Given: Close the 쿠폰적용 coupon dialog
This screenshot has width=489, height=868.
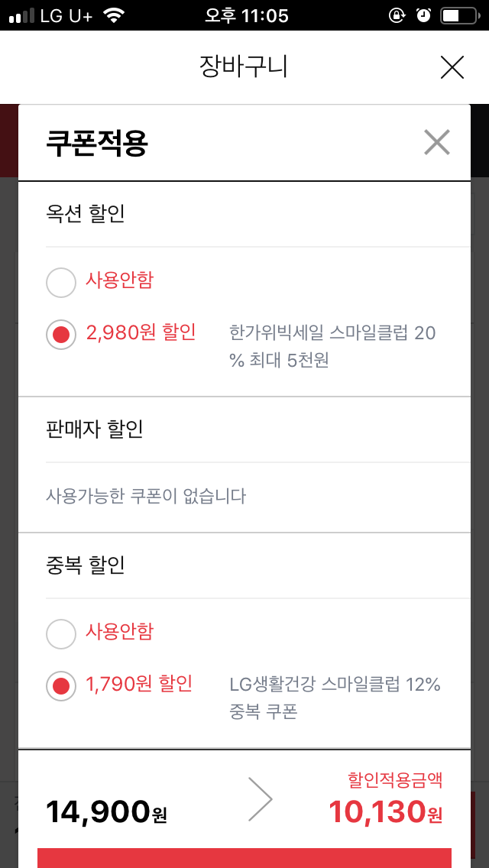Looking at the screenshot, I should 437,143.
